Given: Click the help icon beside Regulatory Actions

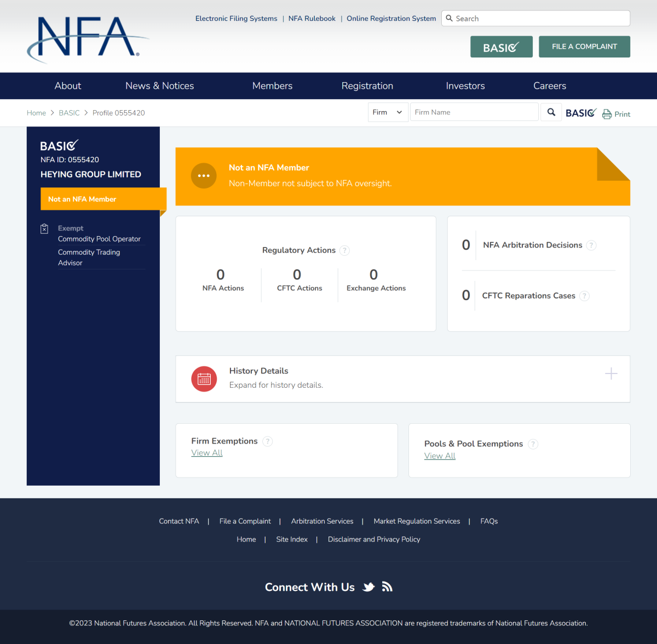Looking at the screenshot, I should 344,250.
